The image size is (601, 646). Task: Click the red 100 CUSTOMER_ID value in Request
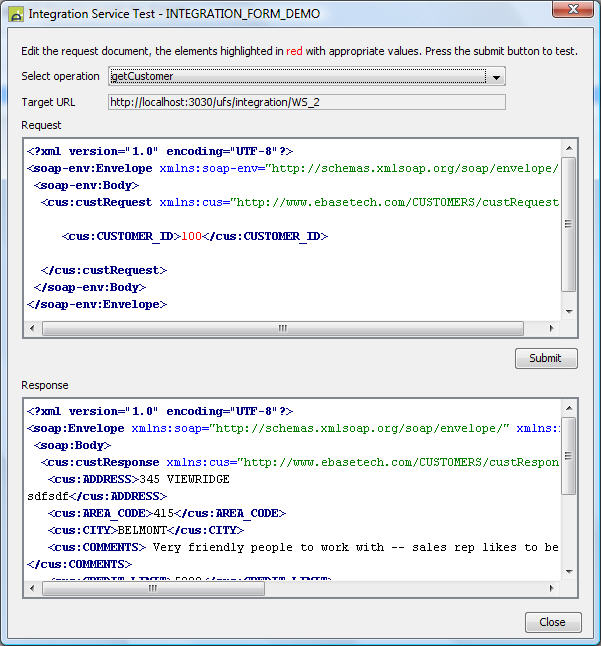(191, 236)
